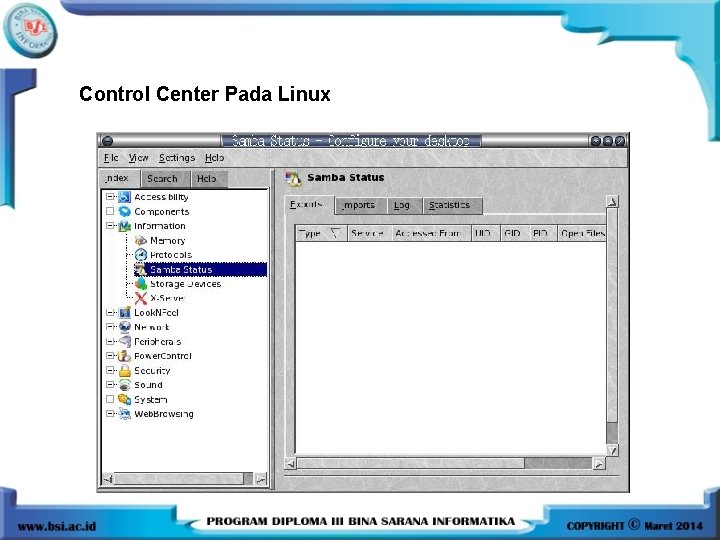Sort by the GID column header

point(515,233)
